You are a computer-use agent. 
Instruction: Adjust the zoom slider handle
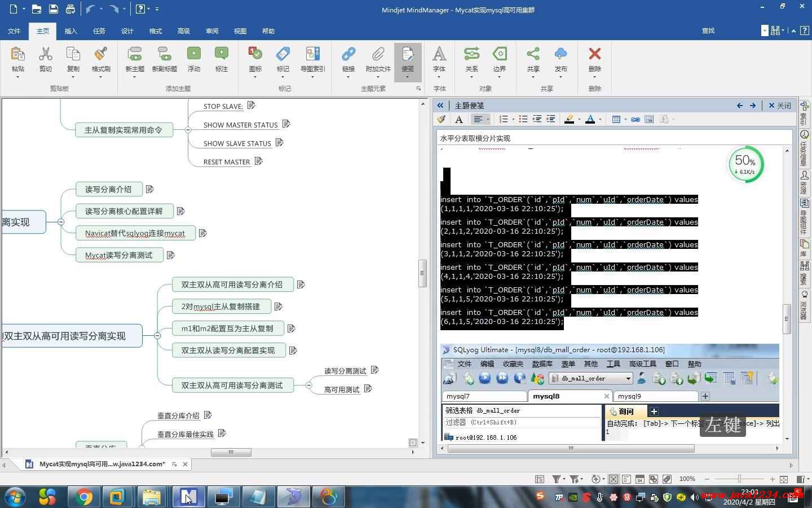click(x=739, y=479)
